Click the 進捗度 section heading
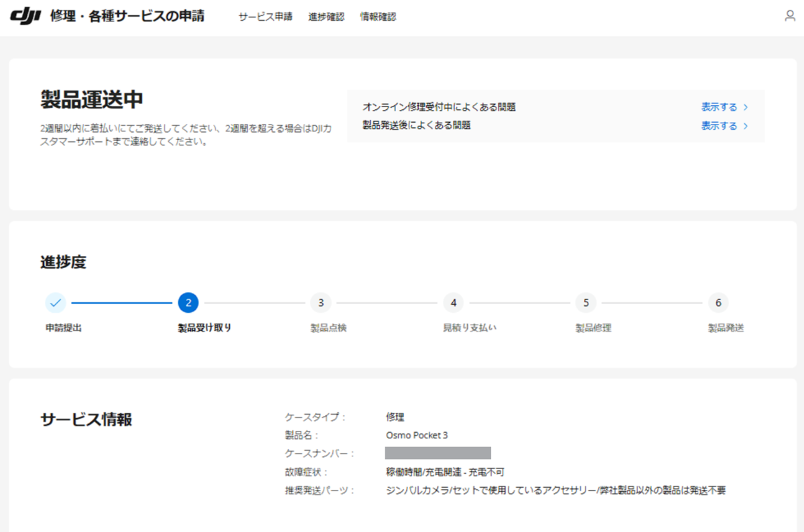This screenshot has width=804, height=532. click(x=63, y=263)
